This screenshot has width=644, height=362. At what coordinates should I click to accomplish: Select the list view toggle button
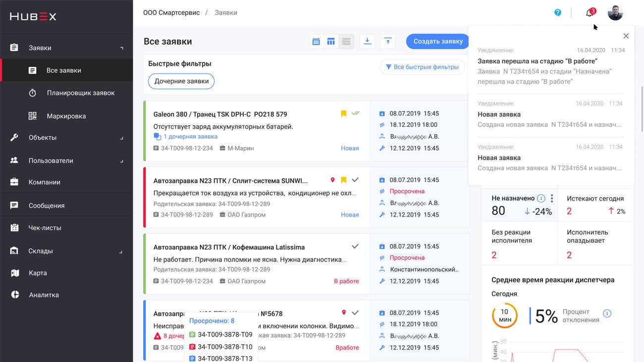(346, 42)
